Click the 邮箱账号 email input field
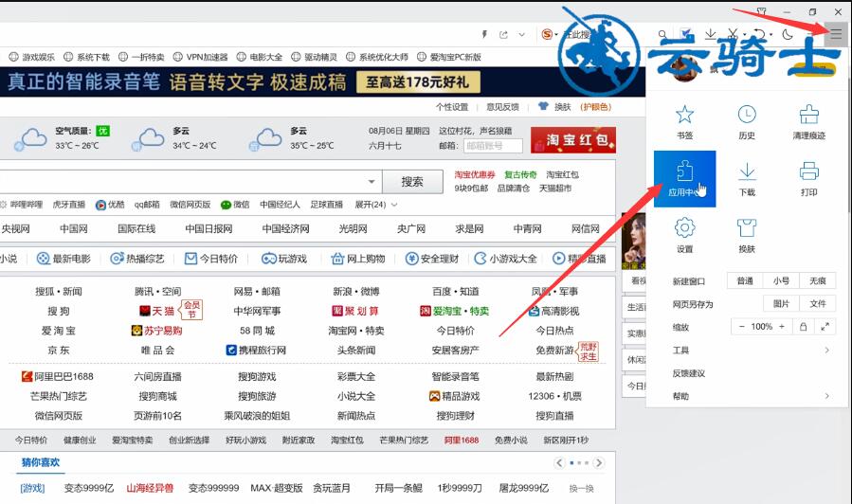The width and height of the screenshot is (852, 504). click(493, 146)
